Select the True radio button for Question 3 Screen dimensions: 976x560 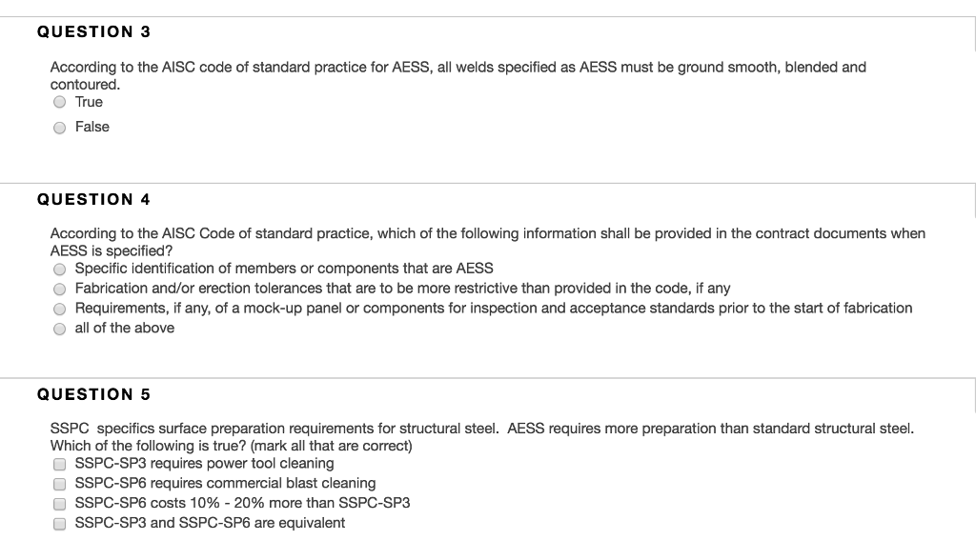click(x=59, y=102)
